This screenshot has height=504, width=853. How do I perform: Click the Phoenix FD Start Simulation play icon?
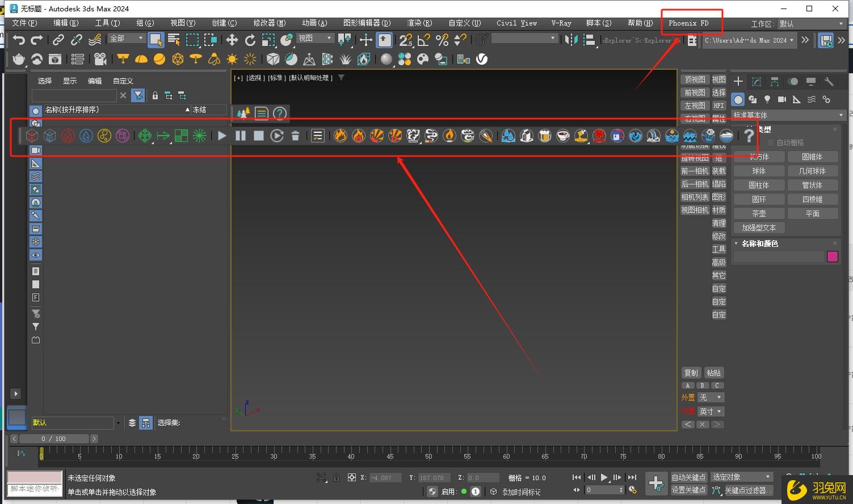[222, 136]
